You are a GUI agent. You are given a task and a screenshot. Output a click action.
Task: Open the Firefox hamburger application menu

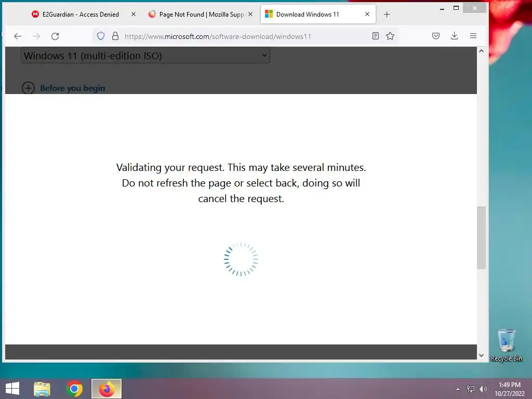[473, 36]
